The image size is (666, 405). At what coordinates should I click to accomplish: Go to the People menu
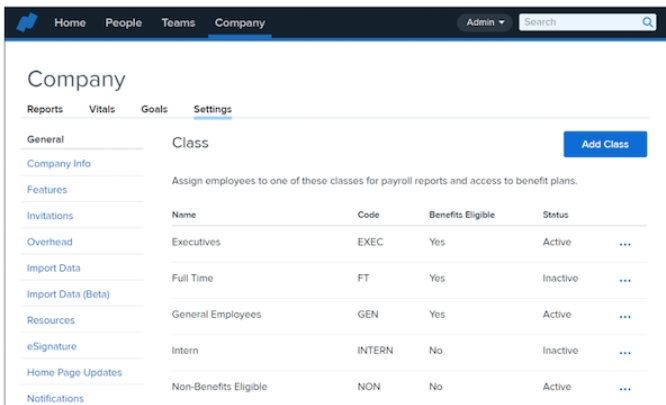[124, 22]
